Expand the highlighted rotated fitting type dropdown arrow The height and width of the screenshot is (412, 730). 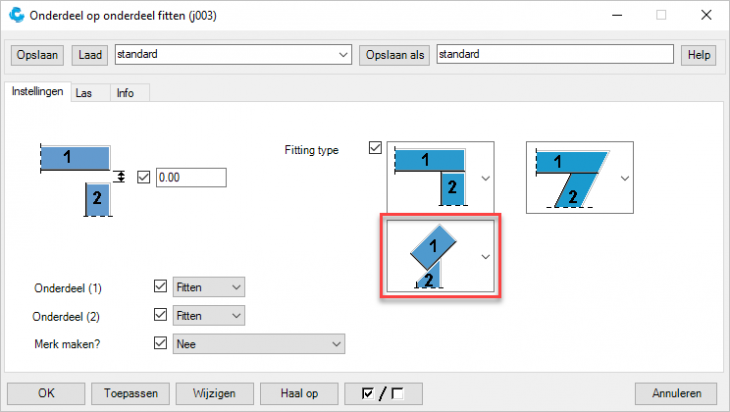tap(486, 256)
